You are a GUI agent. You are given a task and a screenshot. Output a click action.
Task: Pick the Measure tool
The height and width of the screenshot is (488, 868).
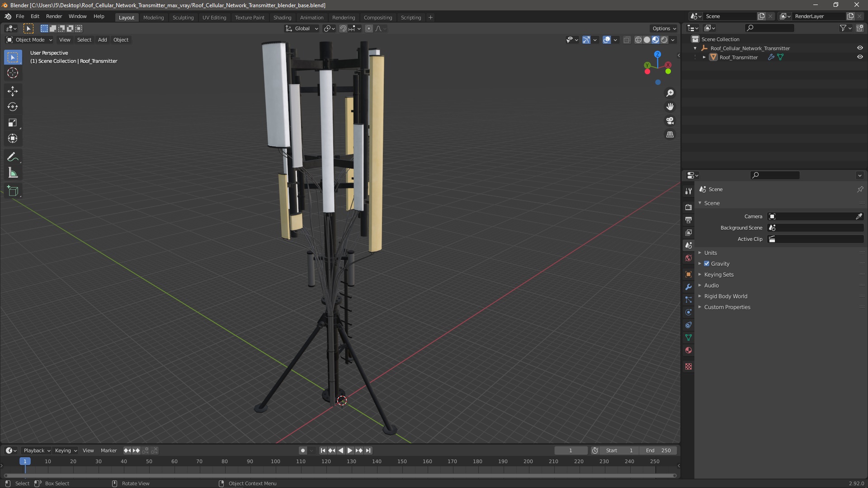tap(13, 173)
